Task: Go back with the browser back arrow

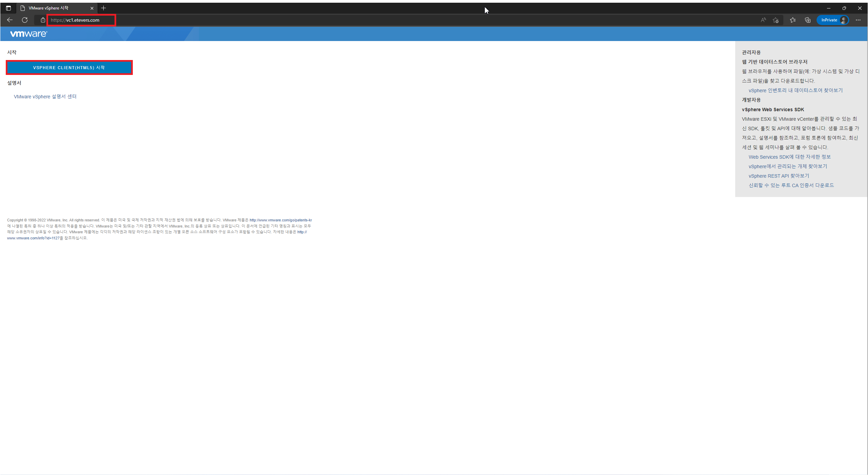Action: 10,20
